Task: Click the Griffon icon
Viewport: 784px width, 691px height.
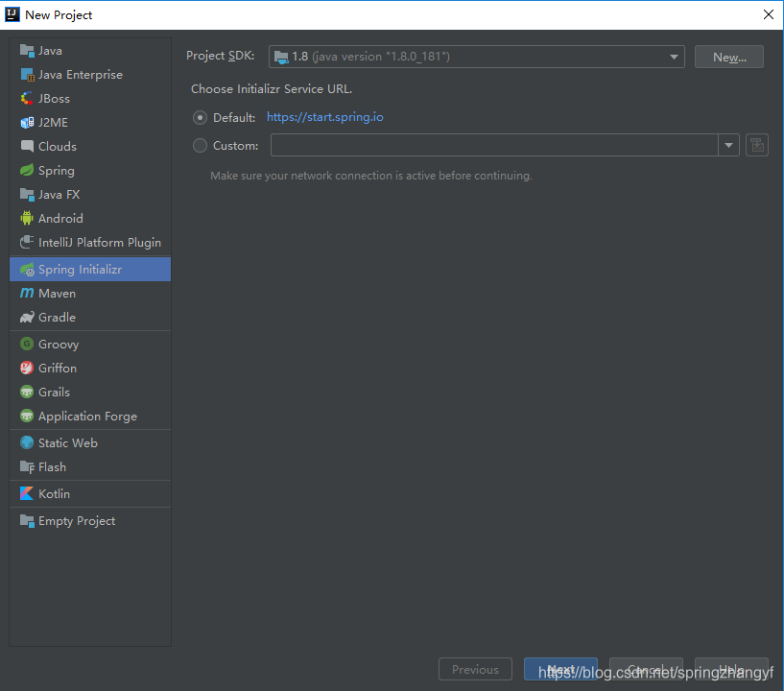Action: point(27,368)
